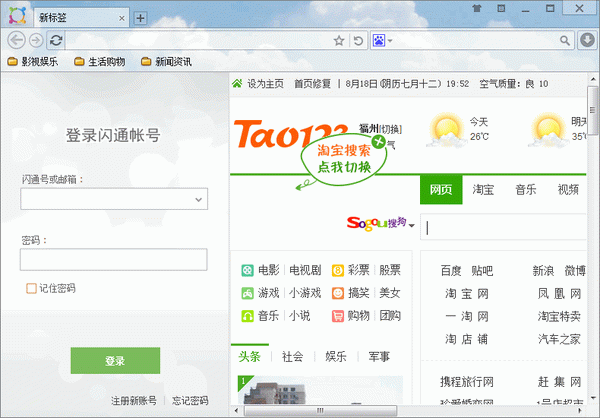Open 电视剧 category link
This screenshot has height=418, width=600.
305,270
